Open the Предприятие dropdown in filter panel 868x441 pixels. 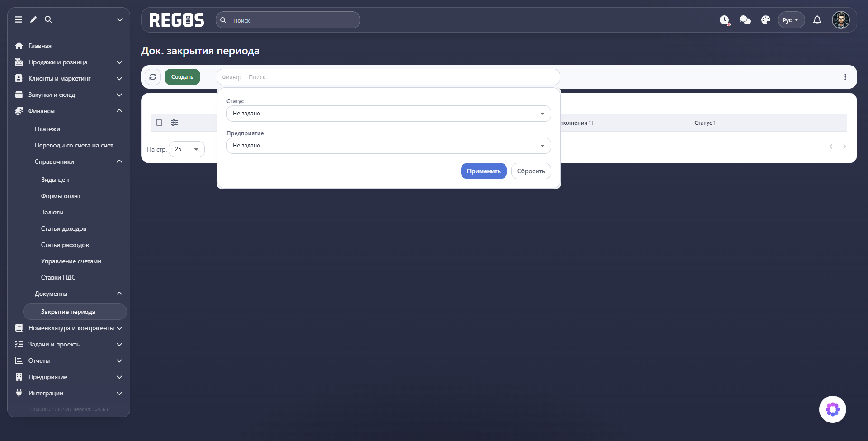(388, 146)
